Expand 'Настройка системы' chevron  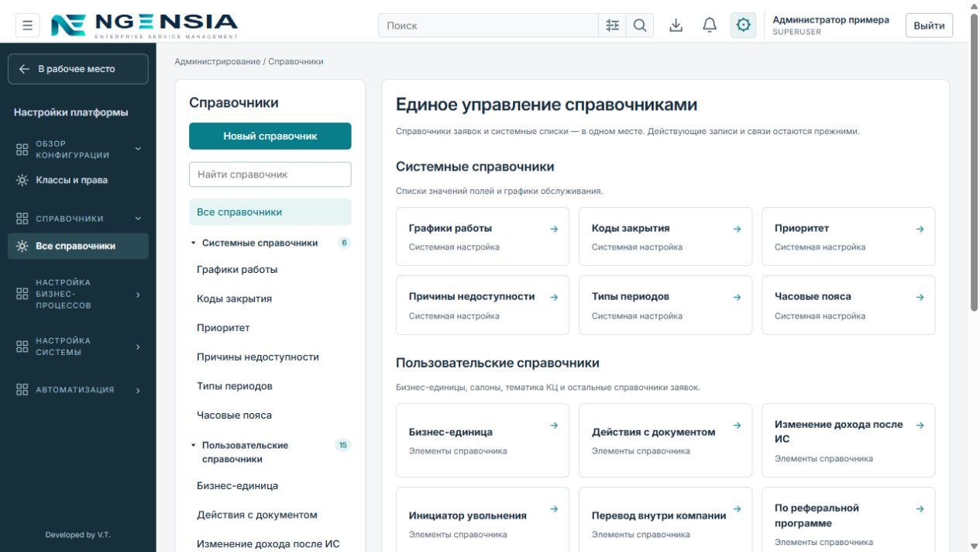coord(138,347)
